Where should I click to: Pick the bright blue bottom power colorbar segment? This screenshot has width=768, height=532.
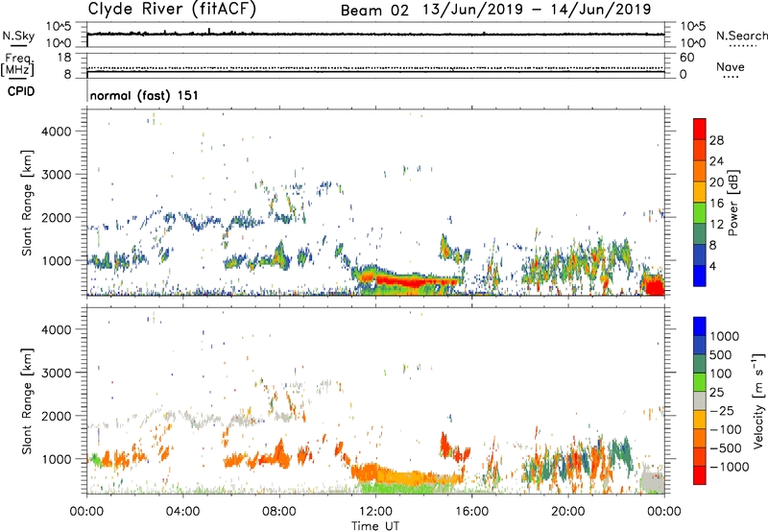[700, 276]
